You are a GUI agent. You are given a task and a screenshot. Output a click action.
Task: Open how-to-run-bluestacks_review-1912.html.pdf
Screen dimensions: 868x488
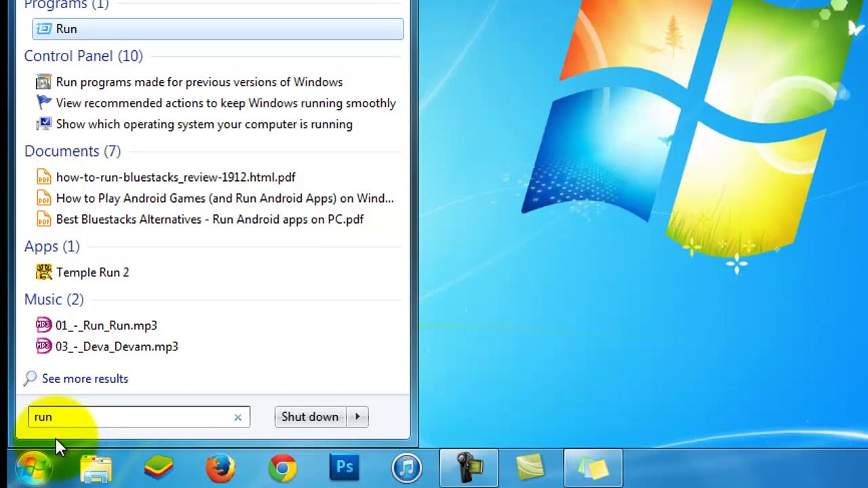(176, 177)
